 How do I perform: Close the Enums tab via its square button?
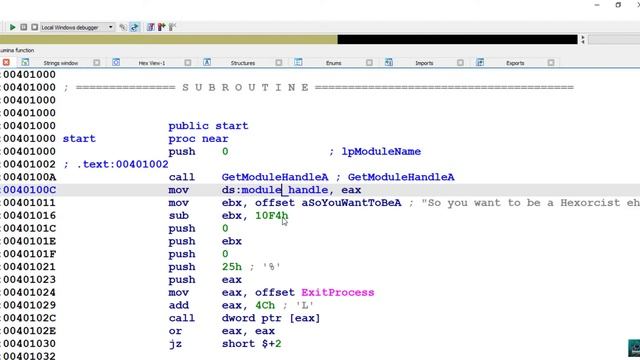pos(369,63)
